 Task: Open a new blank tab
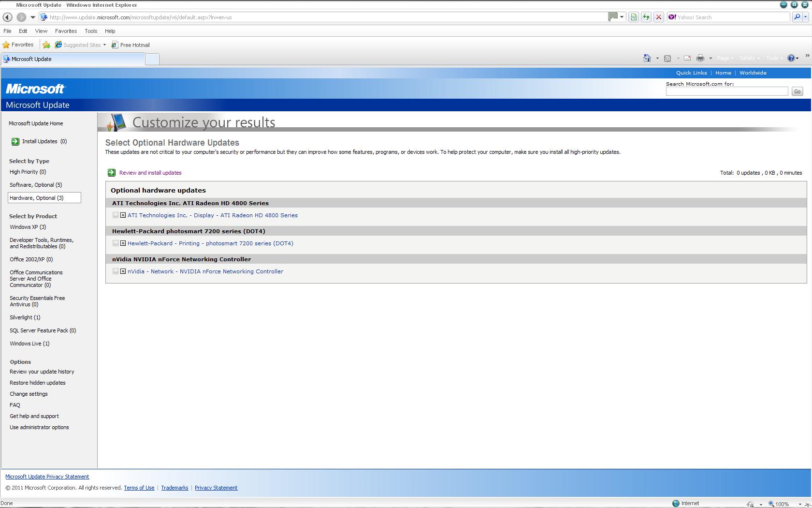152,59
